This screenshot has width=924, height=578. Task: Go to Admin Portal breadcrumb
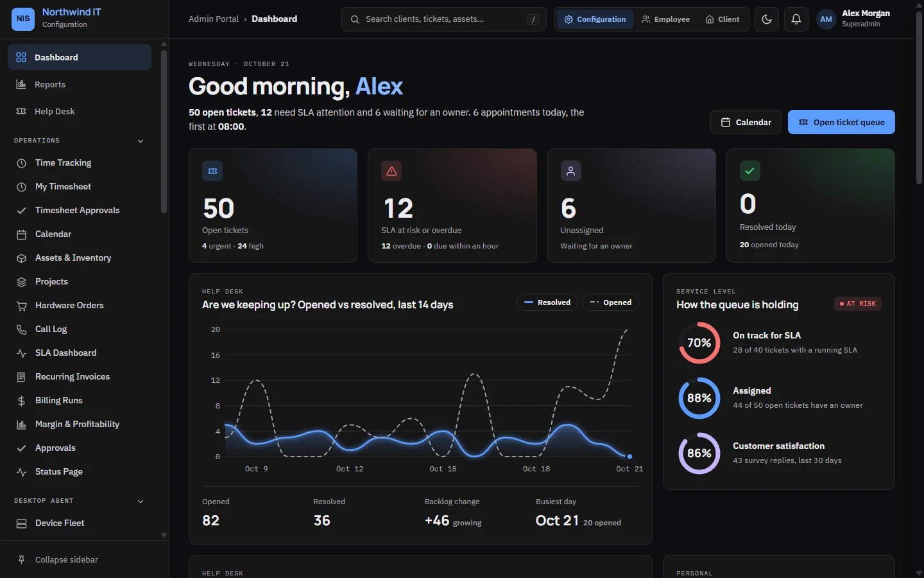(x=214, y=19)
